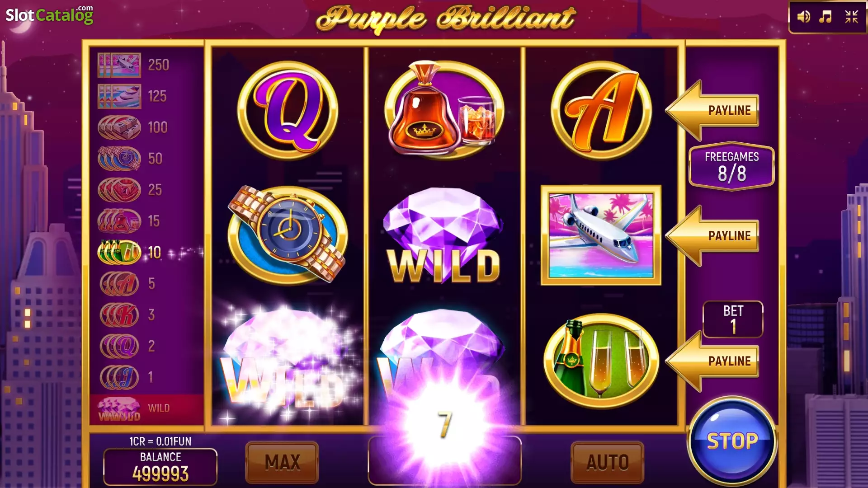This screenshot has width=868, height=488.
Task: Mute the sound via speaker icon
Action: click(x=803, y=17)
